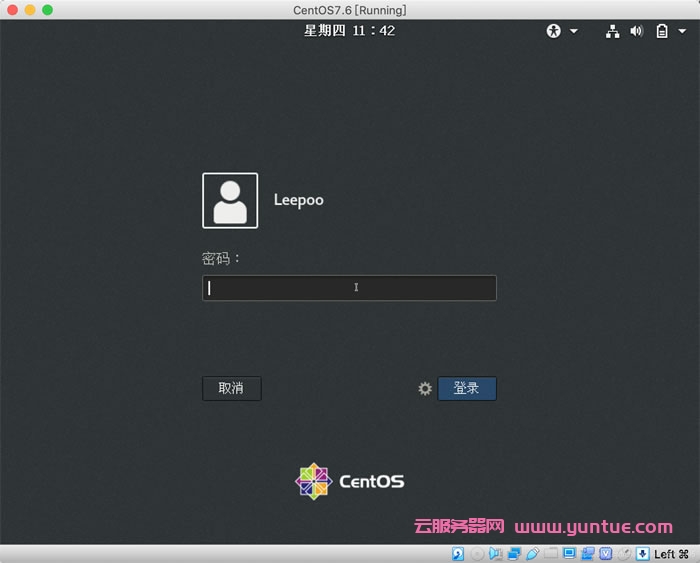
Task: Click the Leepoo user avatar
Action: point(230,200)
